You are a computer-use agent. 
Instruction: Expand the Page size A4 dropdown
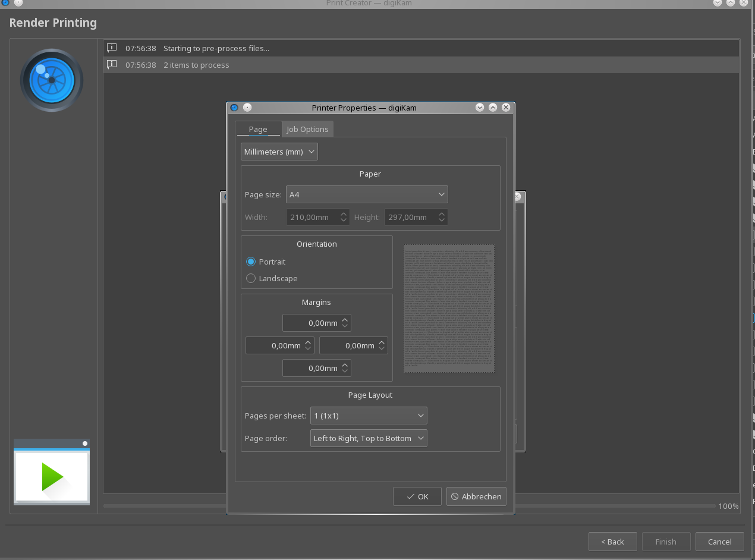366,194
